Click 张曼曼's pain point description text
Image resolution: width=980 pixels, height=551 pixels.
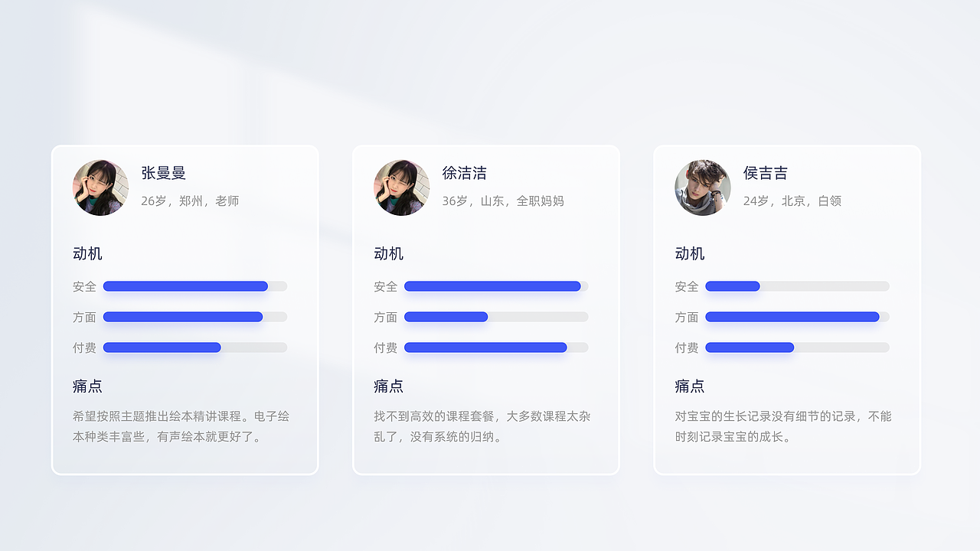click(x=181, y=426)
